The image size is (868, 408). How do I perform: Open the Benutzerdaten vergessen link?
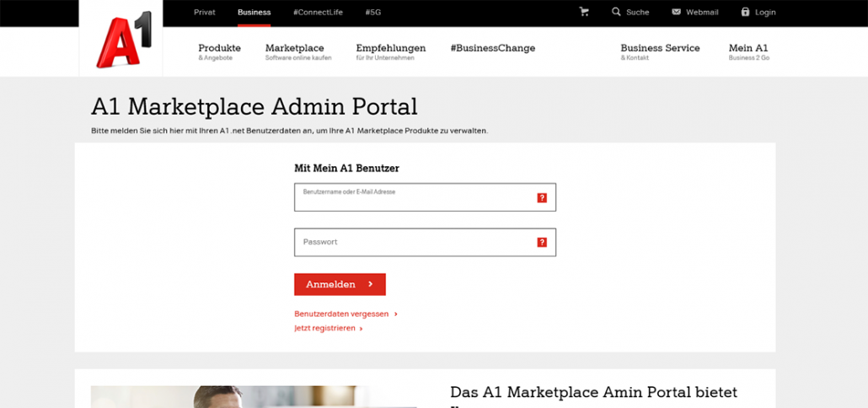(x=346, y=314)
